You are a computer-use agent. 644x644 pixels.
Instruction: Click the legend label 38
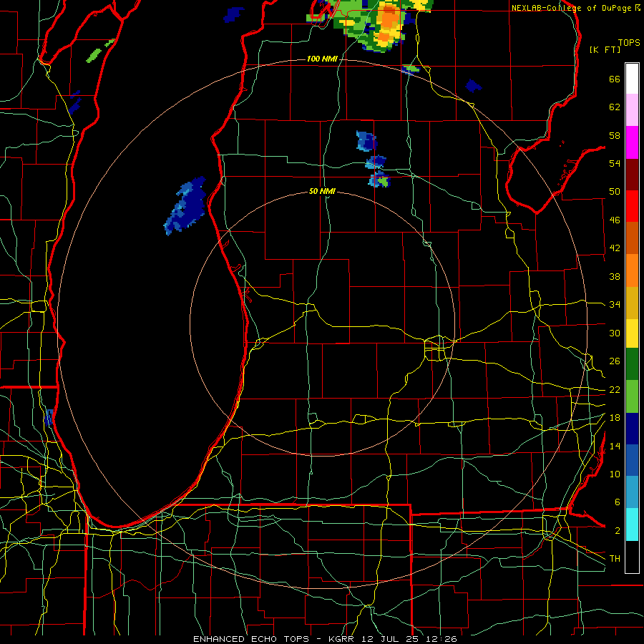(615, 276)
